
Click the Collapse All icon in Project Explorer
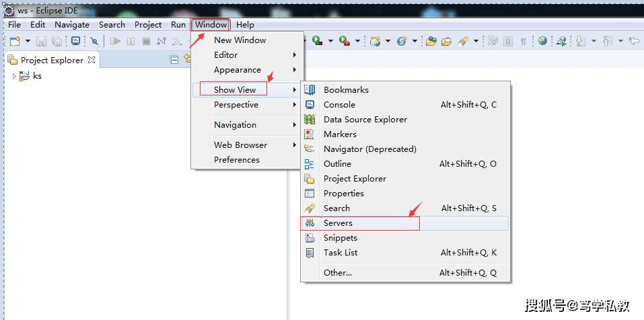pos(174,60)
